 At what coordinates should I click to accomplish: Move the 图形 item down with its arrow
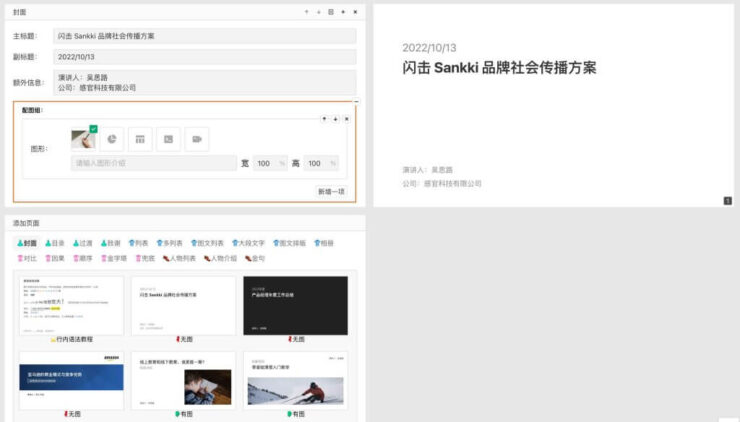click(335, 119)
